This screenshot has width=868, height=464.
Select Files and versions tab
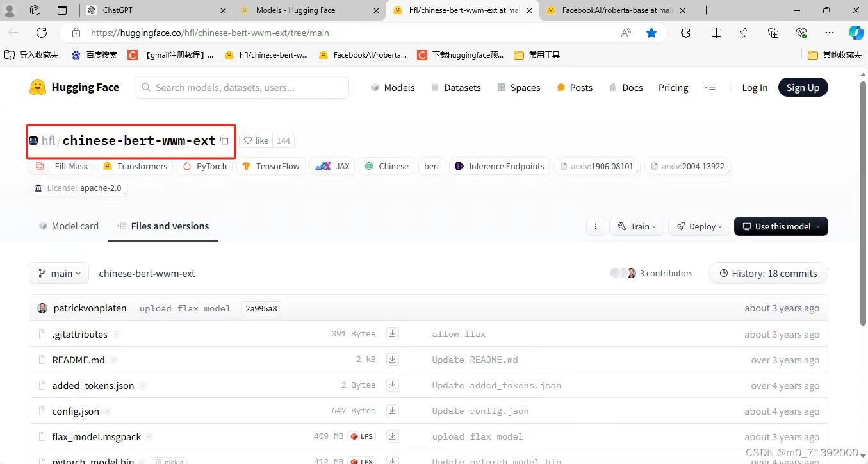tap(163, 226)
